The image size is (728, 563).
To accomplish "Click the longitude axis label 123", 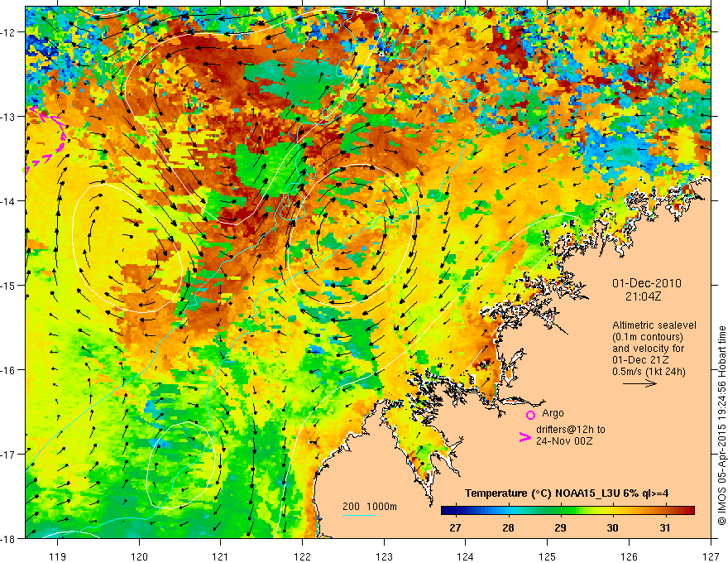I will (384, 556).
